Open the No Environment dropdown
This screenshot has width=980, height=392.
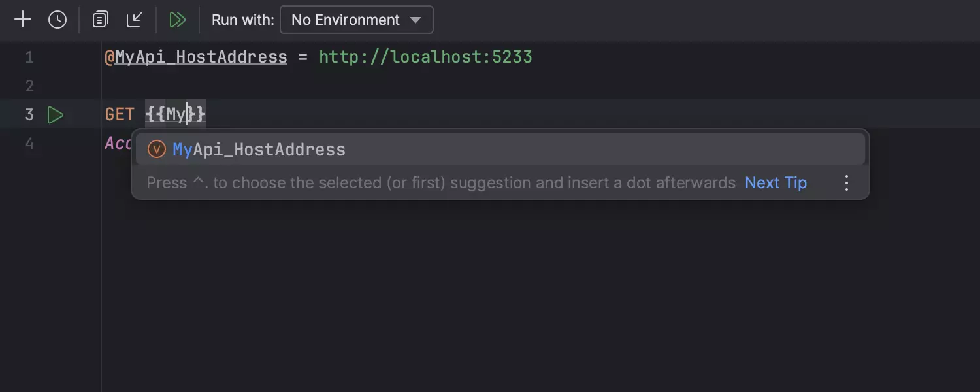pyautogui.click(x=356, y=20)
